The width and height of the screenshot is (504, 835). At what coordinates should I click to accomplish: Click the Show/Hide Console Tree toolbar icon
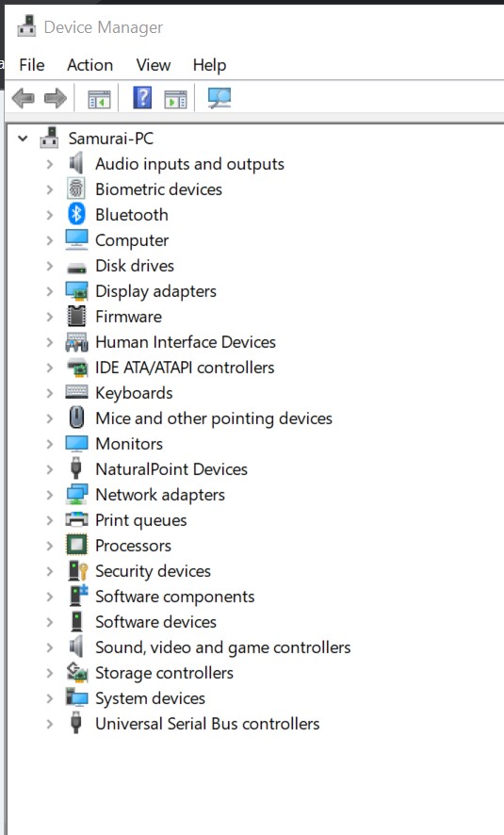pyautogui.click(x=99, y=99)
